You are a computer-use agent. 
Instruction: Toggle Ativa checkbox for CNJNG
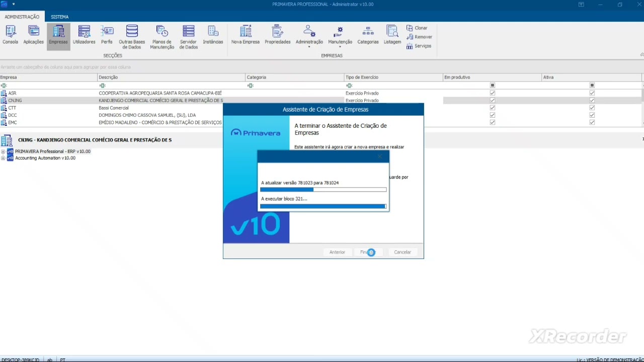point(592,101)
